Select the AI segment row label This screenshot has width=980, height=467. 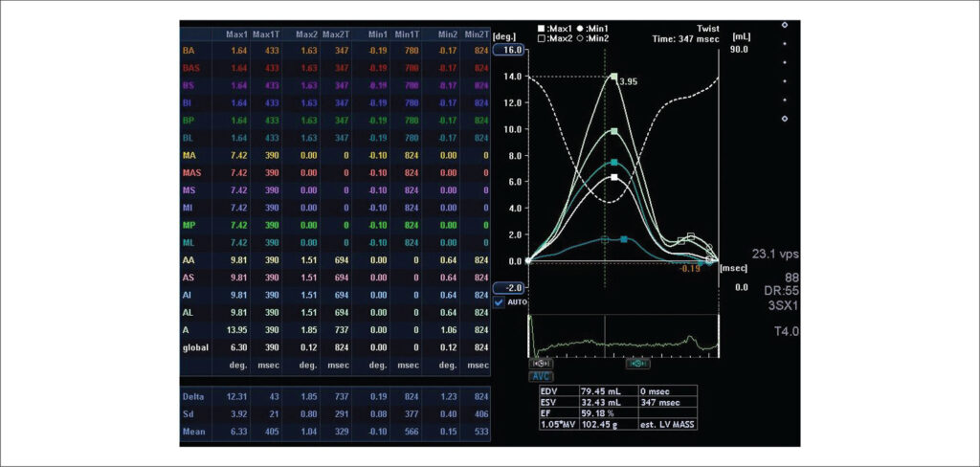coord(187,295)
